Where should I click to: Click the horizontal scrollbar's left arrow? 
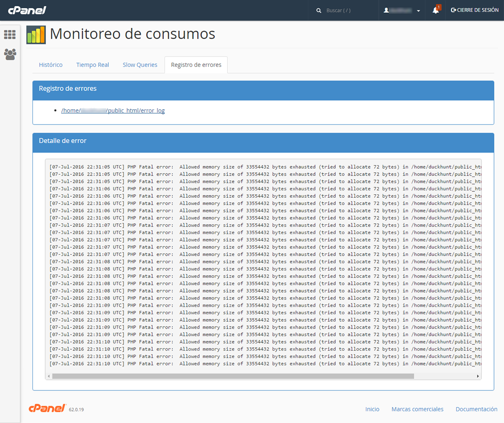49,376
